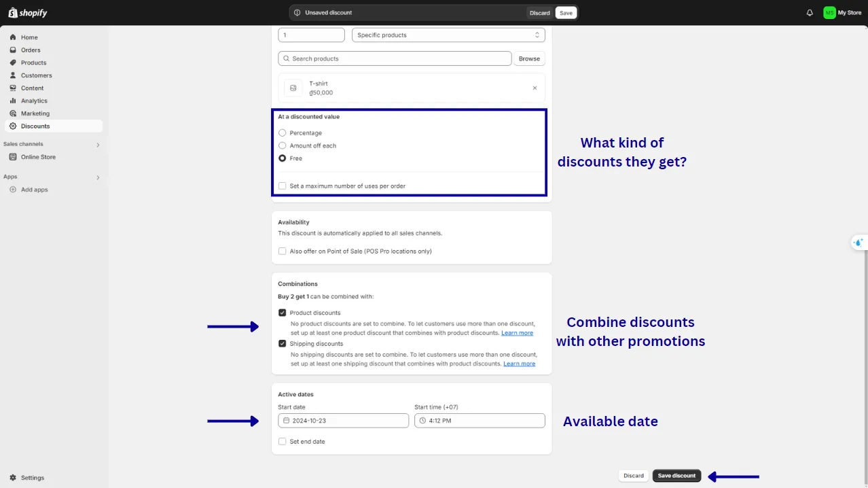Click the floating water drop widget
Image resolution: width=868 pixels, height=488 pixels.
coord(858,242)
